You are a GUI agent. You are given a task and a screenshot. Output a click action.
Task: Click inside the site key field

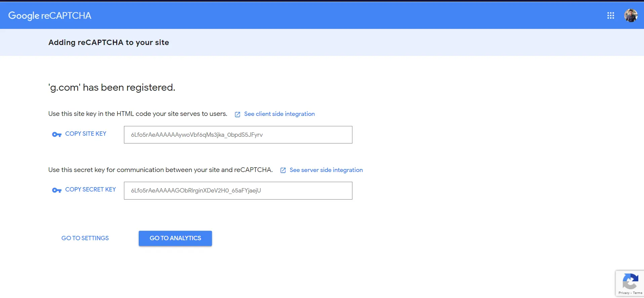(x=238, y=135)
